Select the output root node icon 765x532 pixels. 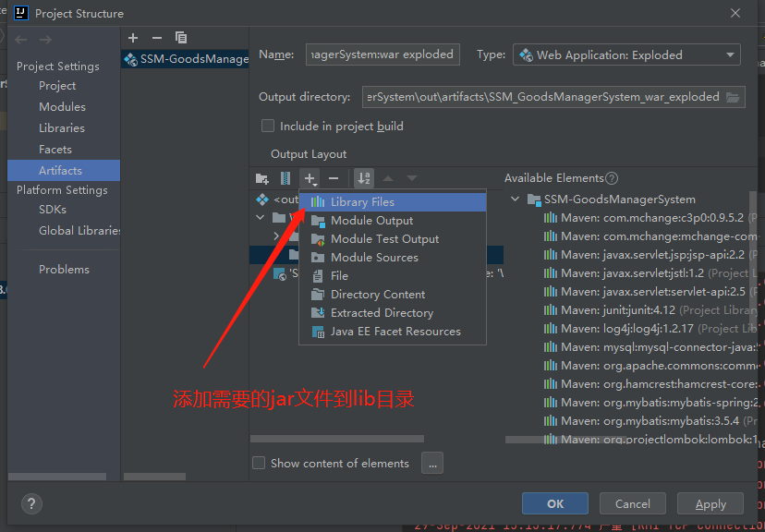262,199
